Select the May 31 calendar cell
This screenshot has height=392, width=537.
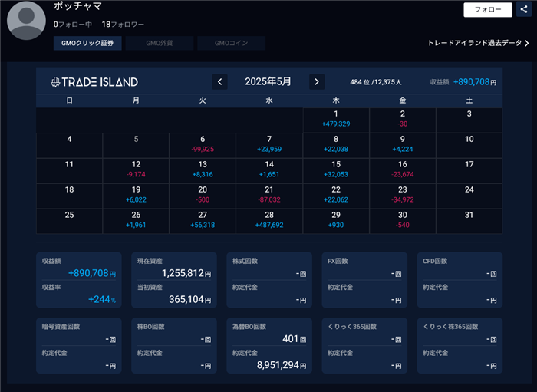coord(469,222)
